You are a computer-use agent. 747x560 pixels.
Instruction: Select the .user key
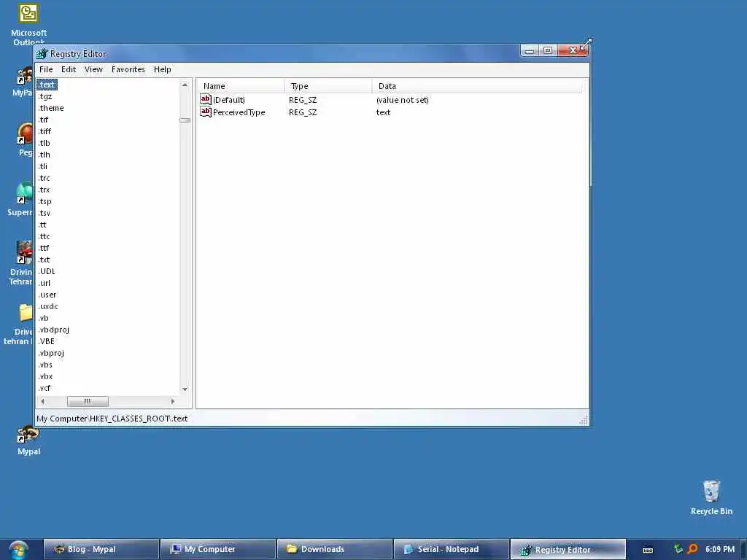47,295
